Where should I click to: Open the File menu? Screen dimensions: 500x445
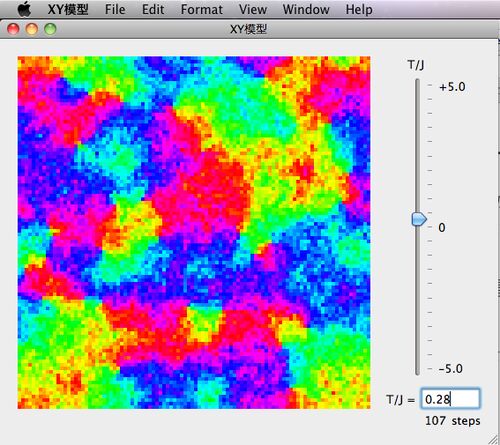tap(115, 9)
